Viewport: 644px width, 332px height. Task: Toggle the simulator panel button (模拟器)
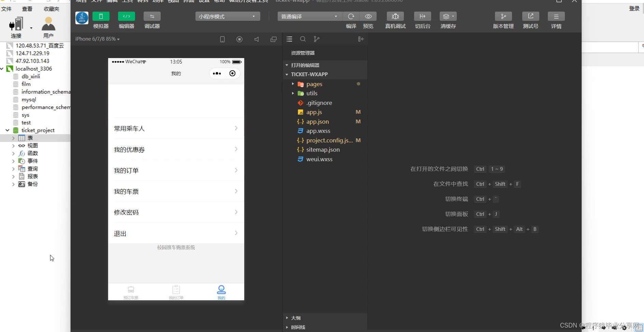pos(101,16)
